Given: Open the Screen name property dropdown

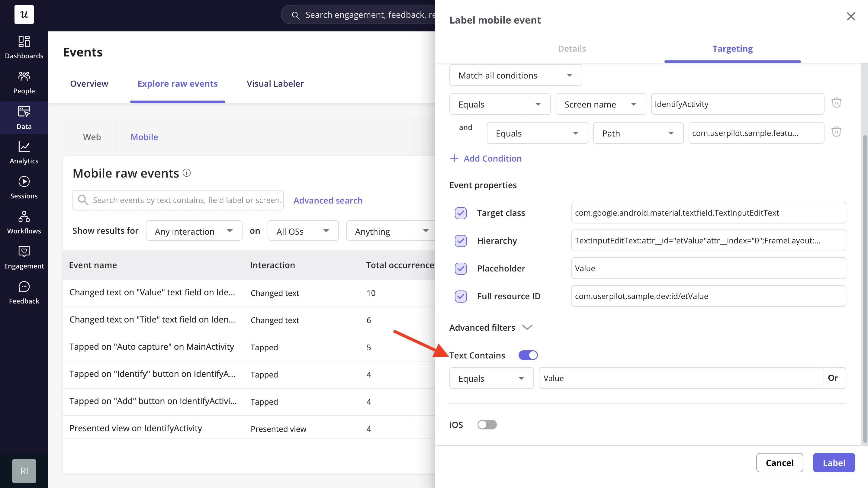Looking at the screenshot, I should pos(600,104).
